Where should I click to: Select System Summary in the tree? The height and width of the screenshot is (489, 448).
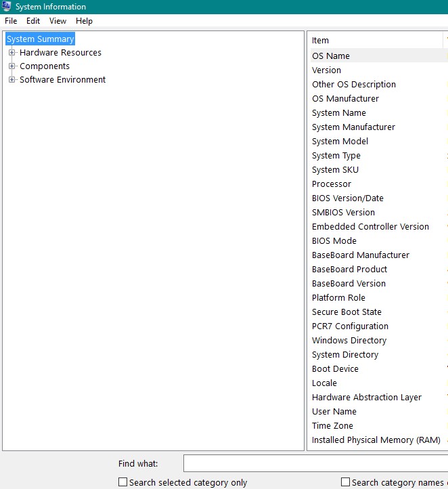pos(40,39)
